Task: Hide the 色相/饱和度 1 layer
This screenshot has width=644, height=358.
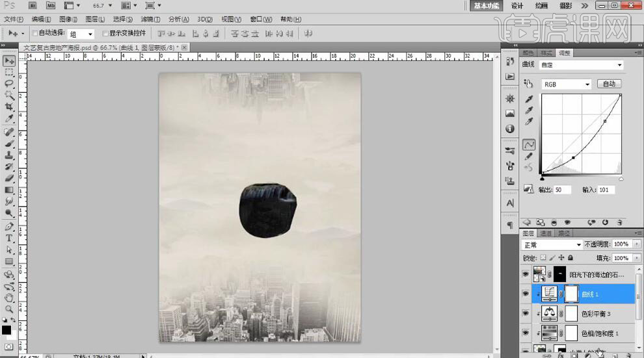Action: (x=526, y=333)
